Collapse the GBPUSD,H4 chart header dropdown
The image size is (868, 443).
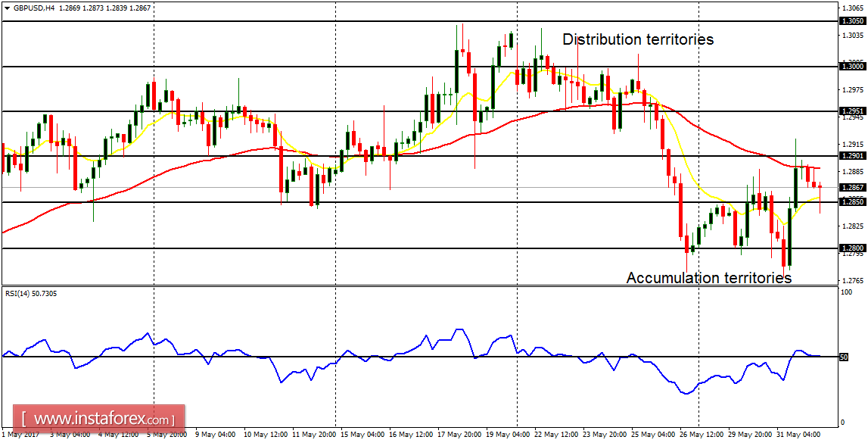[6, 8]
